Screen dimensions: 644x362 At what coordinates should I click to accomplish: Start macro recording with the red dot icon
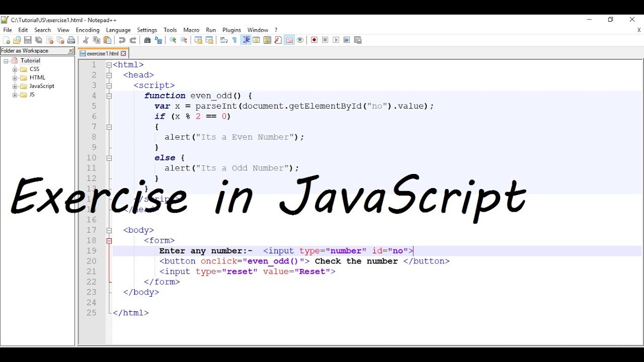tap(314, 40)
